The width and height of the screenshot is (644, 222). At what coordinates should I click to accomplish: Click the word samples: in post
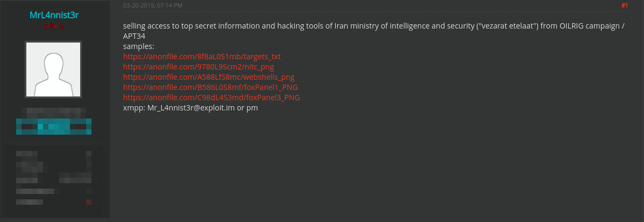pyautogui.click(x=138, y=46)
